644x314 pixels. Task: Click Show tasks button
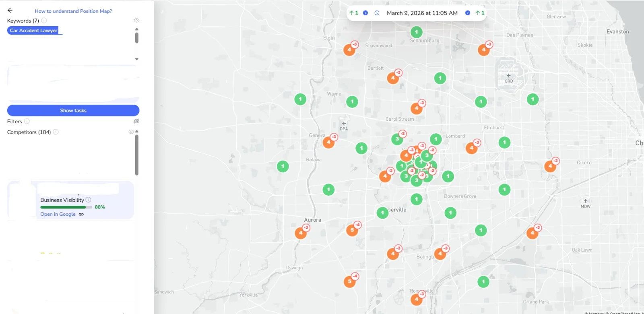73,110
